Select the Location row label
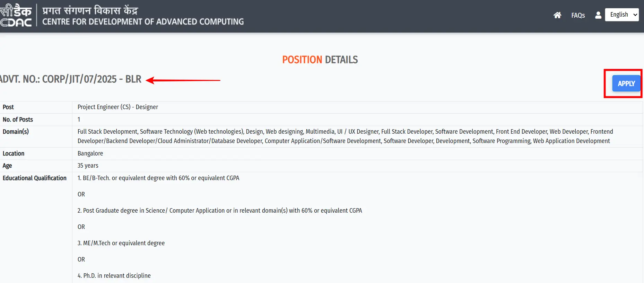Image resolution: width=644 pixels, height=283 pixels. click(x=14, y=153)
